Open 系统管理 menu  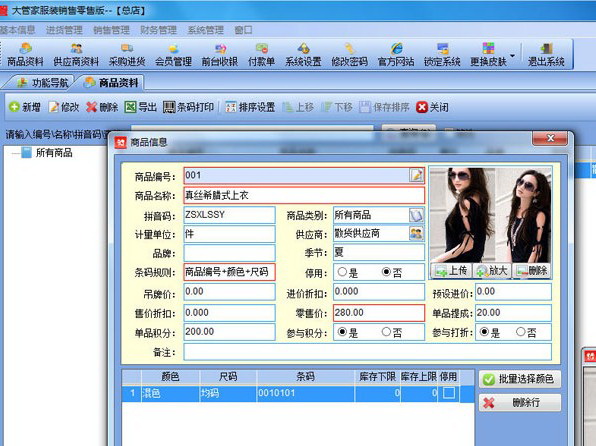206,30
